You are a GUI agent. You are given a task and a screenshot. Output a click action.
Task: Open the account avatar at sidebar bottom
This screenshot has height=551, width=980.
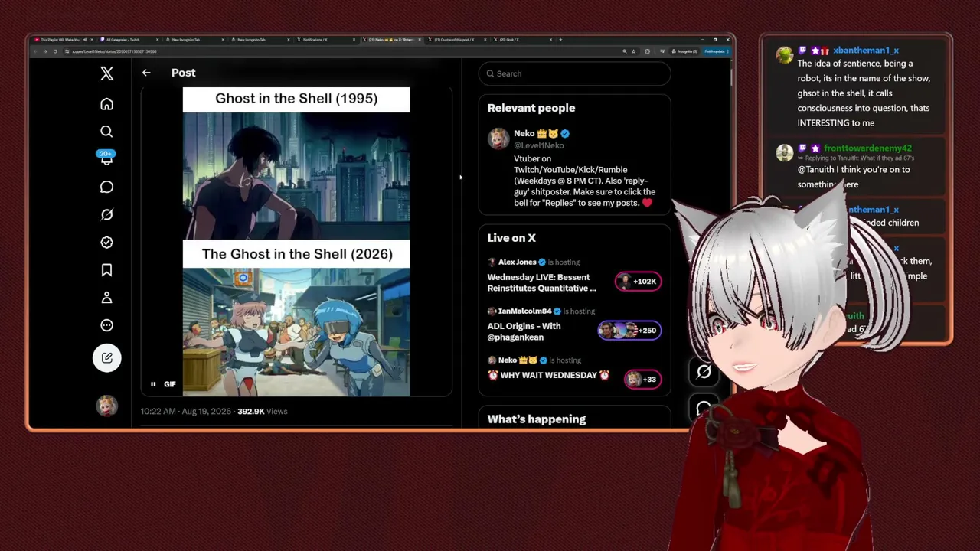coord(106,406)
